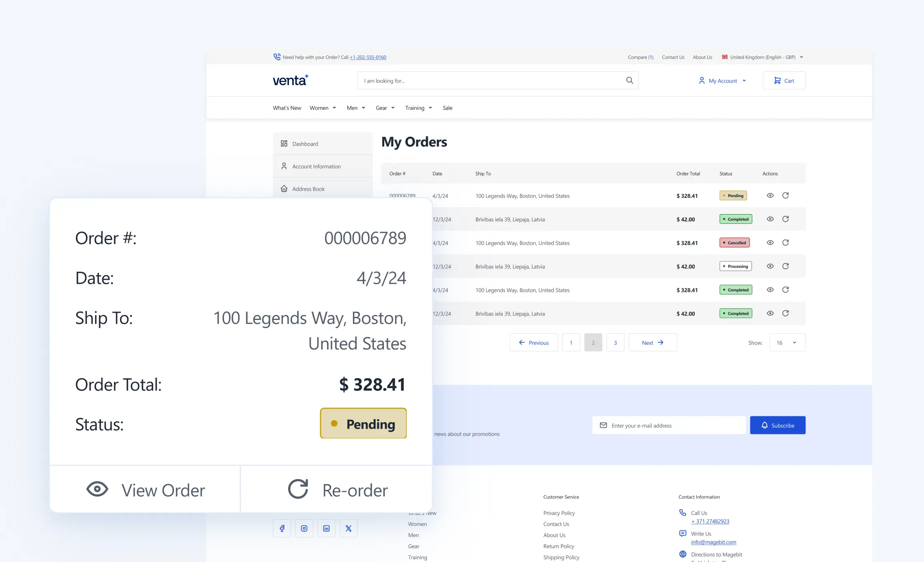Open Instagram social icon

click(x=304, y=528)
